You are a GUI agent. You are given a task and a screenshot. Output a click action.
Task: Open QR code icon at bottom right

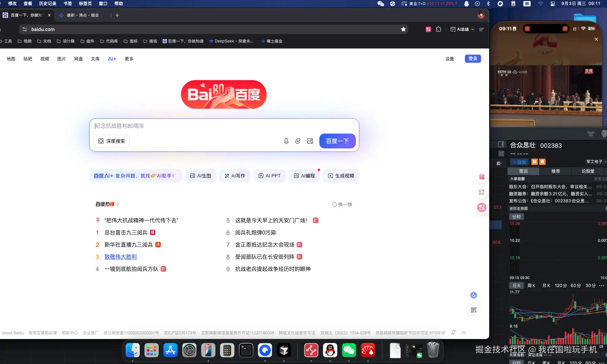(x=473, y=310)
